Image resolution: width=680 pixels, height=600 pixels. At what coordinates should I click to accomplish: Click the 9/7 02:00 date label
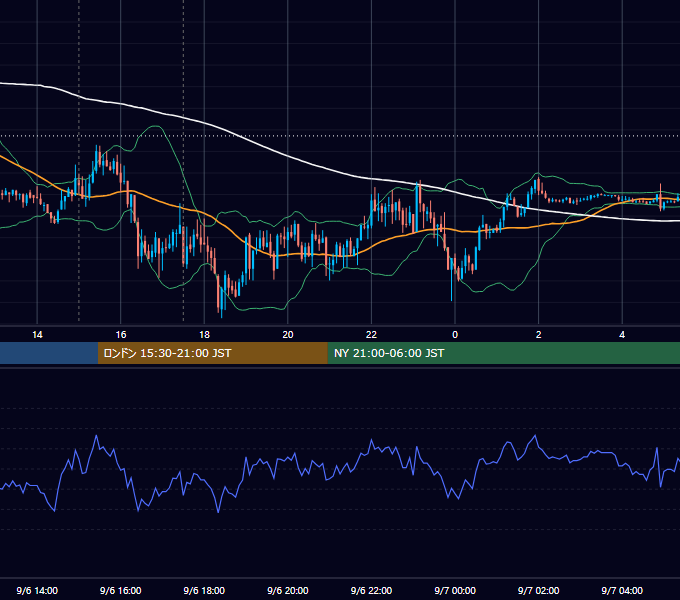539,590
